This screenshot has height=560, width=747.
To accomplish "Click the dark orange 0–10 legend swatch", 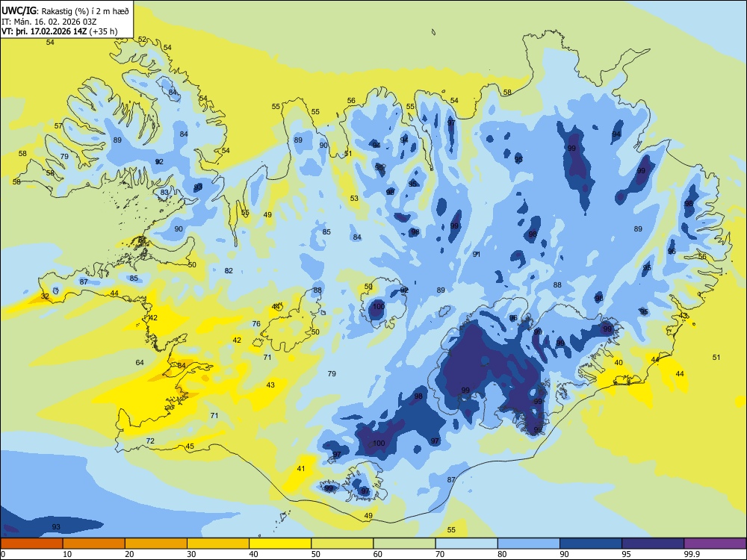I will pos(31,544).
